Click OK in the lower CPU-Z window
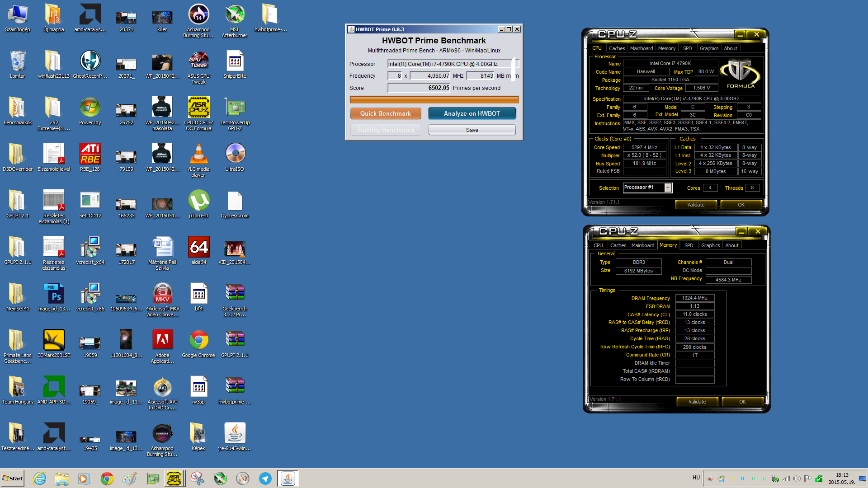Screen dimensions: 868x488 (x=742, y=402)
